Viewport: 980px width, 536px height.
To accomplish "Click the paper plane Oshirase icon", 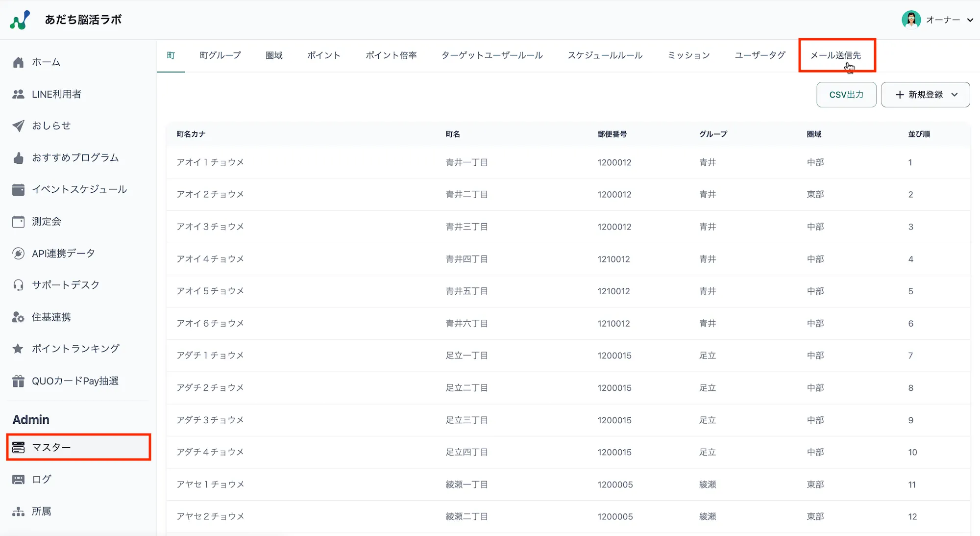I will point(19,126).
